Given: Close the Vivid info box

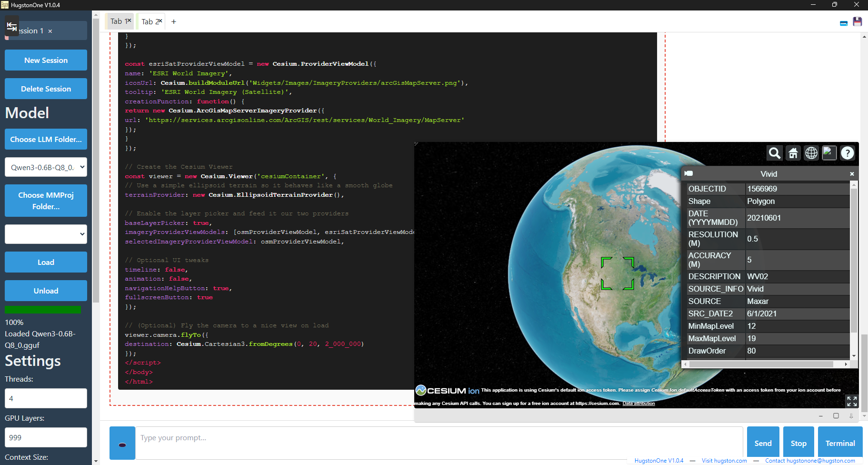Looking at the screenshot, I should [x=852, y=174].
